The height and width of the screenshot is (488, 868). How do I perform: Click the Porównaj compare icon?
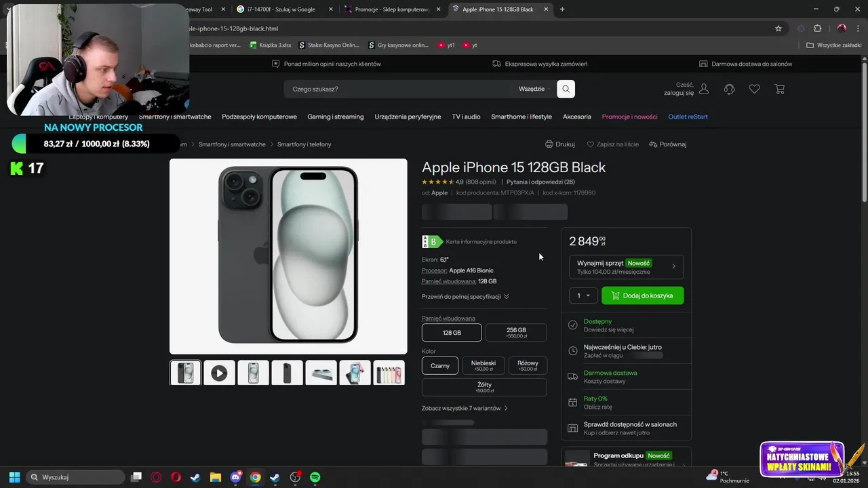click(653, 144)
